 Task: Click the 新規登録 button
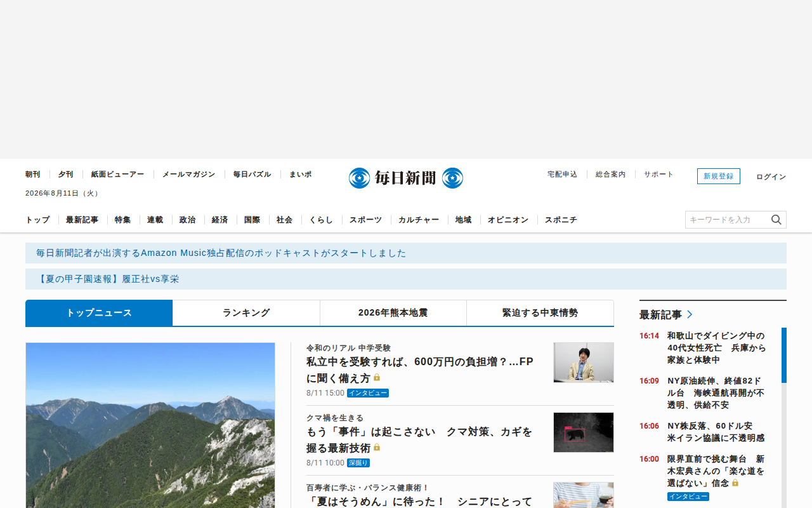click(x=719, y=177)
